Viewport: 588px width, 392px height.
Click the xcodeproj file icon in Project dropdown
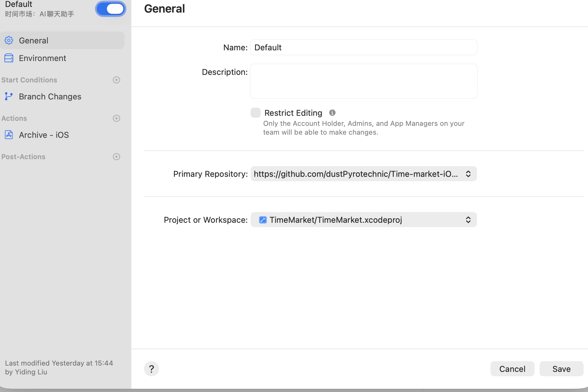pos(263,220)
